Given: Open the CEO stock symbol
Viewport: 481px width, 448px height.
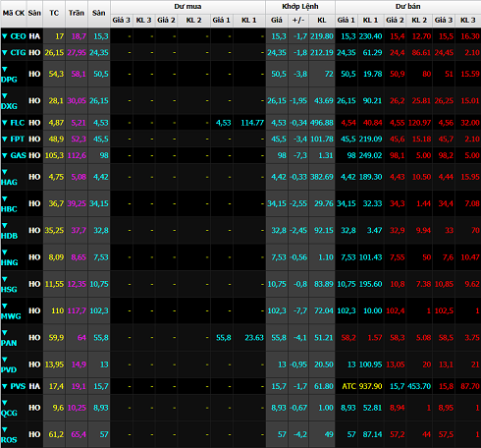Looking at the screenshot, I should 18,36.
